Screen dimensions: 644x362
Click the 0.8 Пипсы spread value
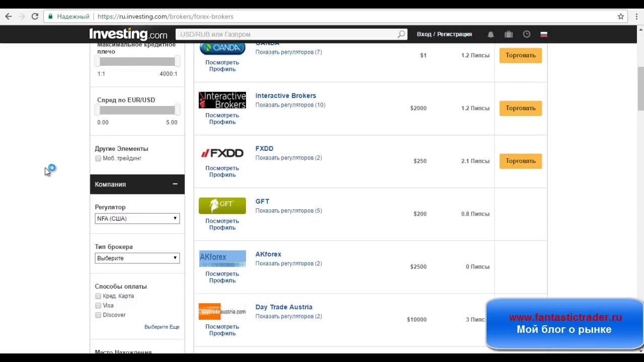point(475,214)
